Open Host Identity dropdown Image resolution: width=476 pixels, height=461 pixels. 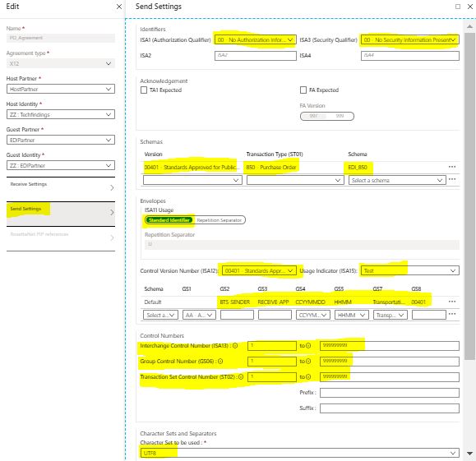pyautogui.click(x=61, y=114)
